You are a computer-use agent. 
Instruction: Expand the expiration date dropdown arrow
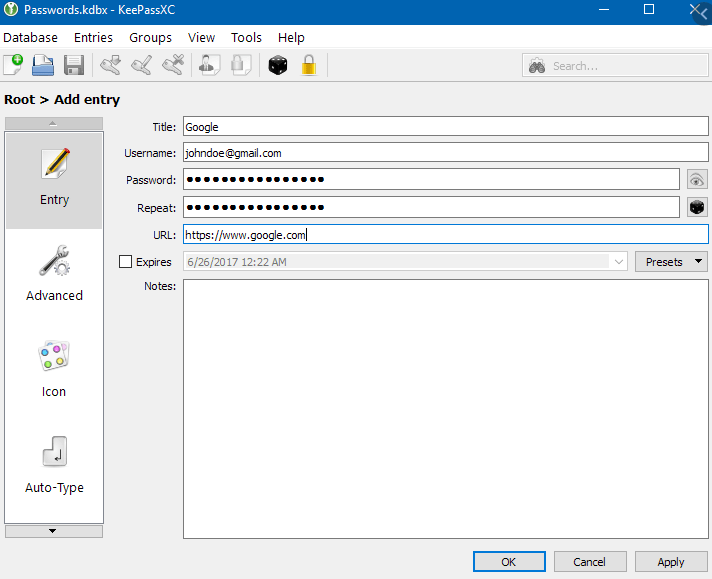click(618, 262)
